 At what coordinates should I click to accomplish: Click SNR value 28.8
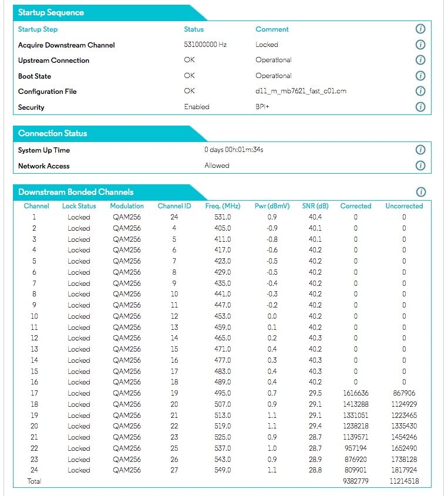click(315, 470)
